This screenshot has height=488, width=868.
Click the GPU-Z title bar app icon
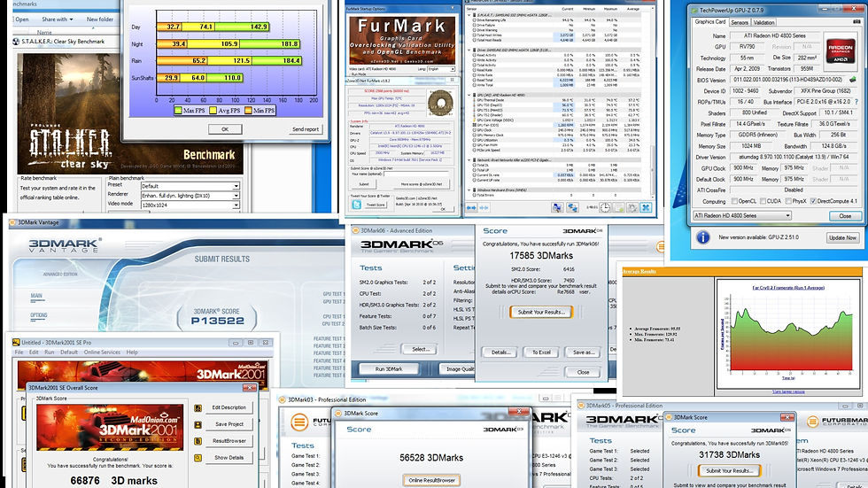click(694, 10)
